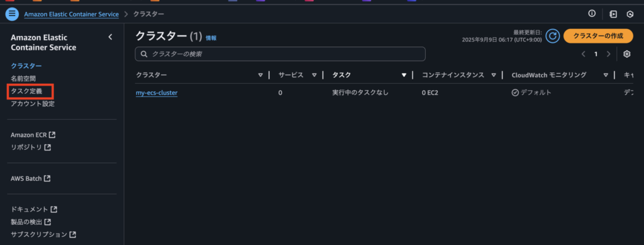
Task: Sort by タスク column arrow
Action: [x=404, y=75]
